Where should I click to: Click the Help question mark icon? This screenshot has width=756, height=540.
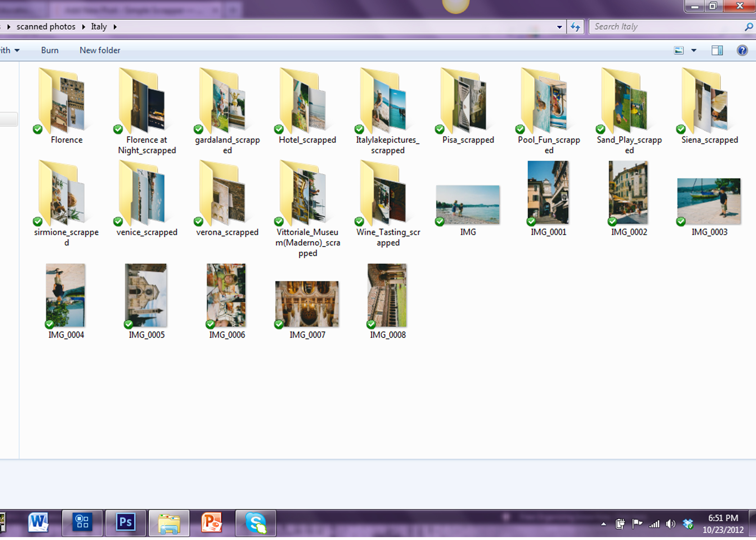pos(742,50)
